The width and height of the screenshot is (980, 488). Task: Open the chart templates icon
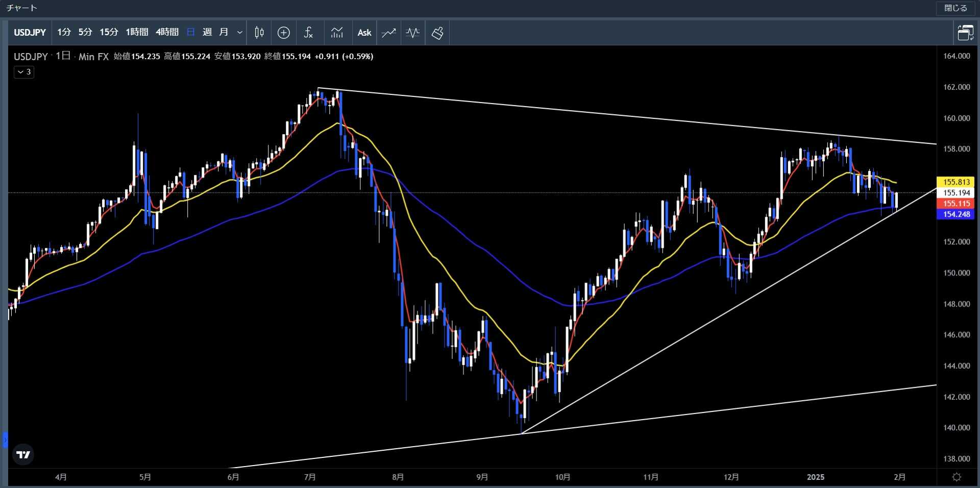pyautogui.click(x=337, y=33)
